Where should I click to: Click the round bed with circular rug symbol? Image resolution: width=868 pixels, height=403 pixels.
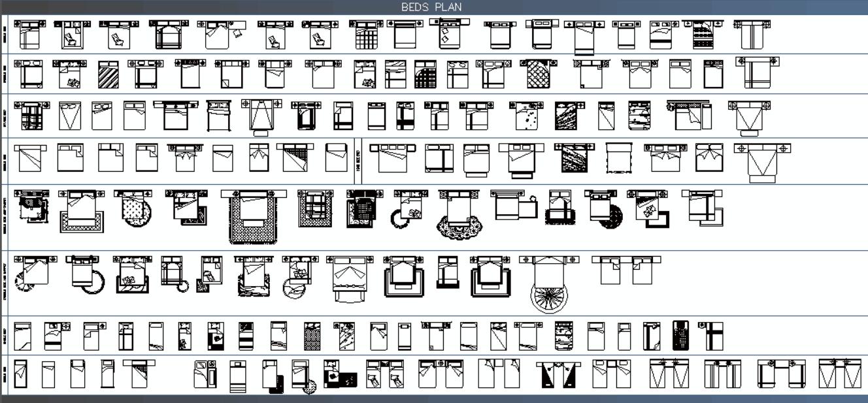tap(135, 210)
